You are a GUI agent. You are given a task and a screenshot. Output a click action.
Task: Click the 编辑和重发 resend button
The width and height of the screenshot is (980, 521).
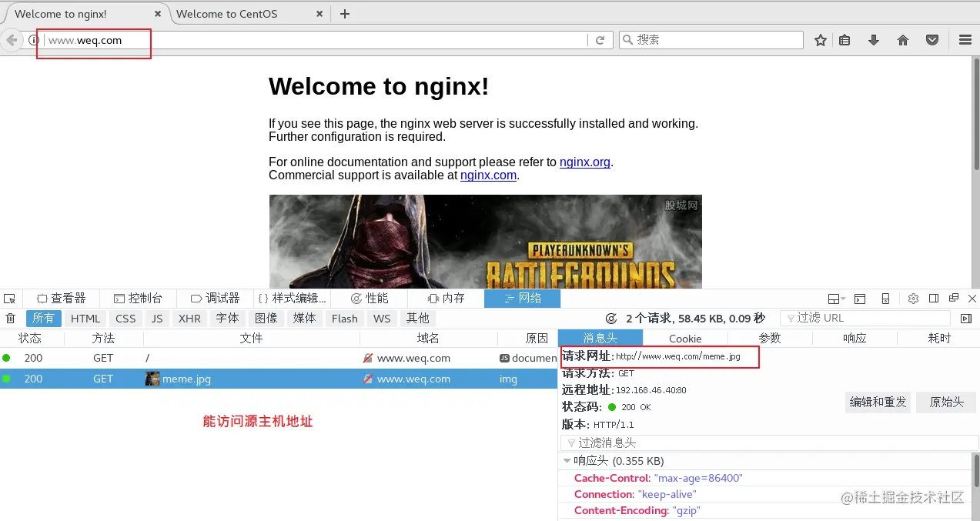(878, 402)
